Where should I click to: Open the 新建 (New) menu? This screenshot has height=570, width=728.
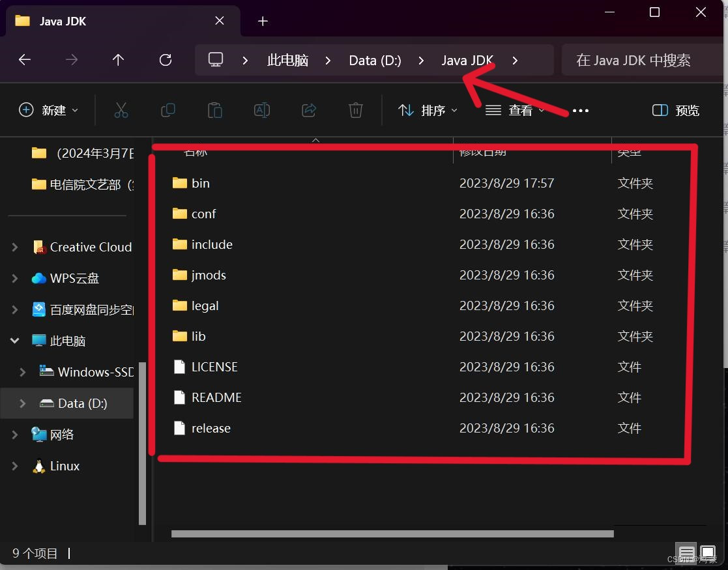click(x=48, y=111)
